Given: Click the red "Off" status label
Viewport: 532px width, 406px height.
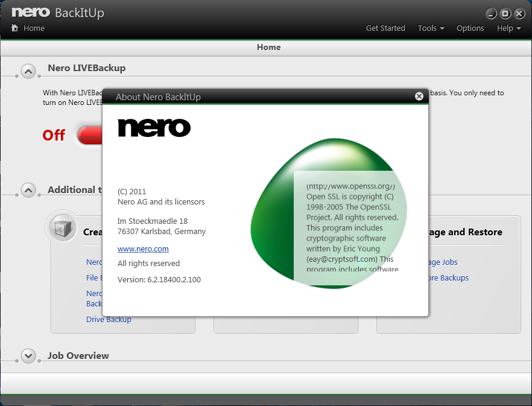Looking at the screenshot, I should pyautogui.click(x=54, y=135).
